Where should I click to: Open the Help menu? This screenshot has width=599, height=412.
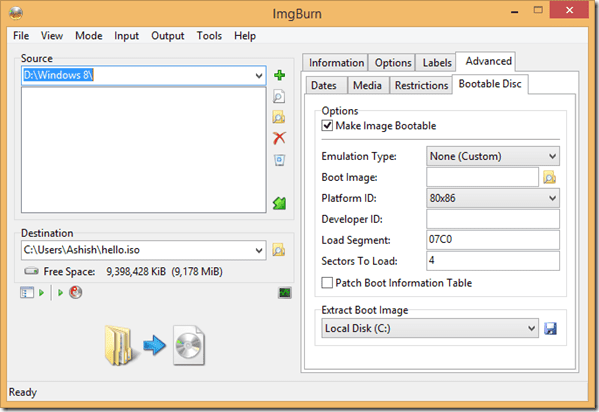[x=245, y=36]
